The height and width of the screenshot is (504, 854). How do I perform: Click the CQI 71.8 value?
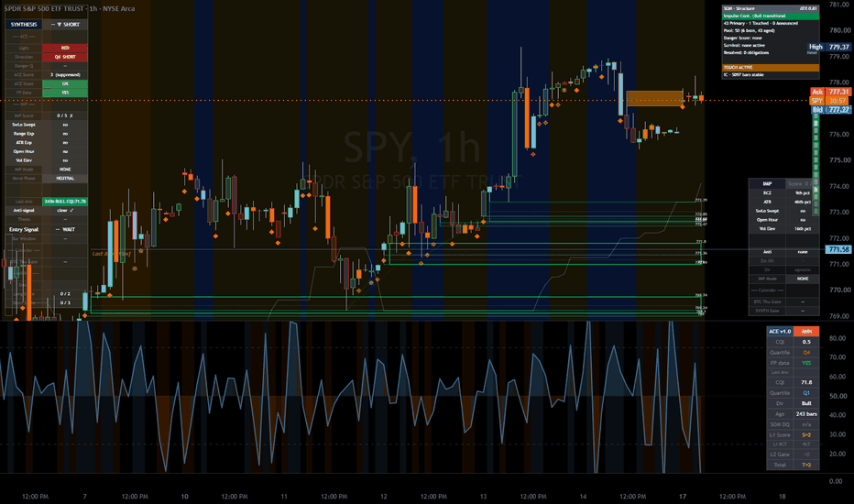806,382
